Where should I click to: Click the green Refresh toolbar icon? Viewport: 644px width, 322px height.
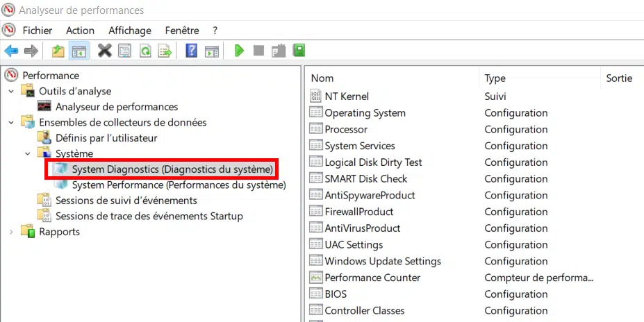coord(145,51)
